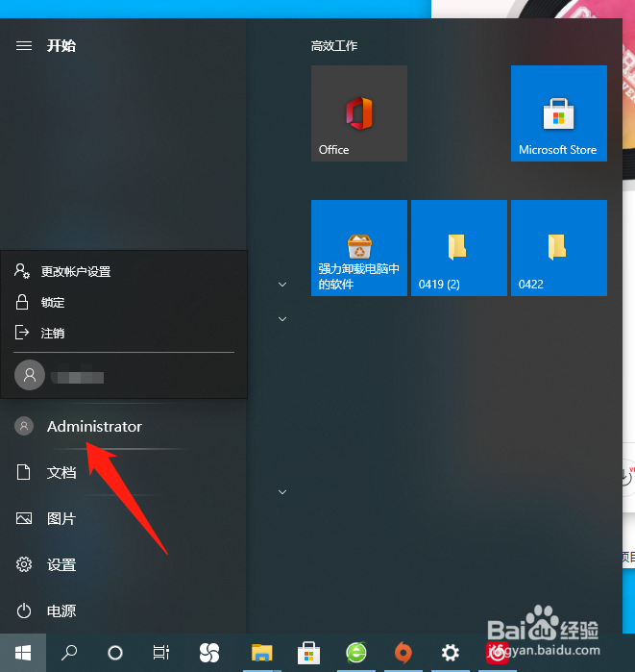The image size is (635, 672).
Task: Open the 0419 (2) folder tile
Action: tap(459, 248)
